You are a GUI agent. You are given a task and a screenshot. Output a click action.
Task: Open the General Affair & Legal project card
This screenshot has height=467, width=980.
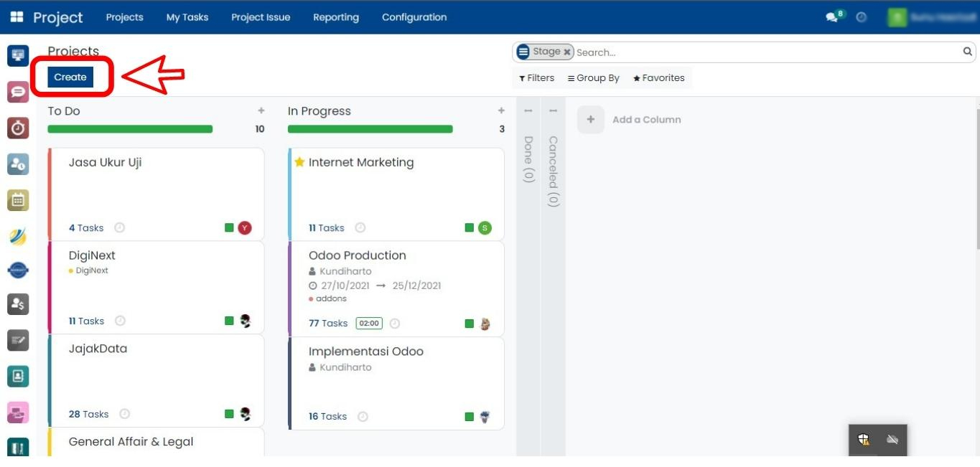157,442
